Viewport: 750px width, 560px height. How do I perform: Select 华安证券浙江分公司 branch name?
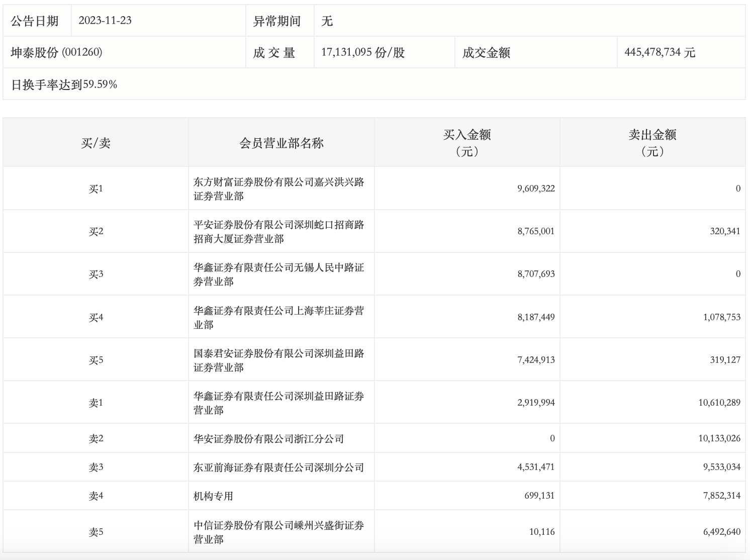click(268, 439)
